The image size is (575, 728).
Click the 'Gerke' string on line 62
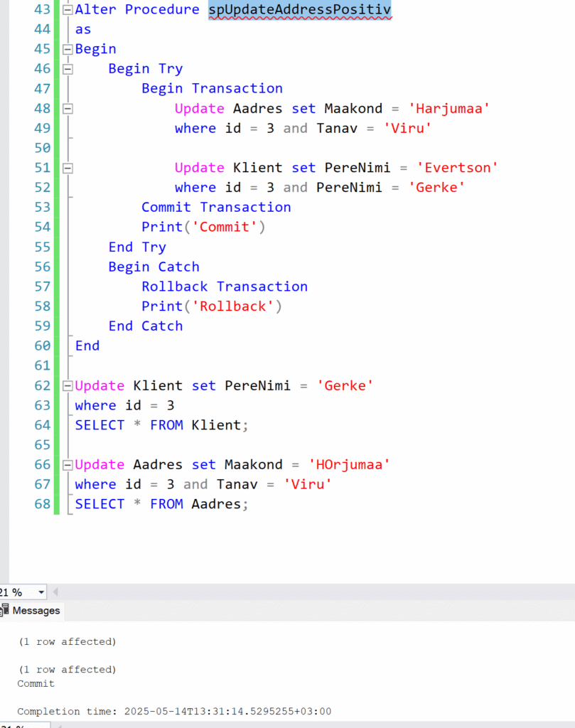click(345, 386)
